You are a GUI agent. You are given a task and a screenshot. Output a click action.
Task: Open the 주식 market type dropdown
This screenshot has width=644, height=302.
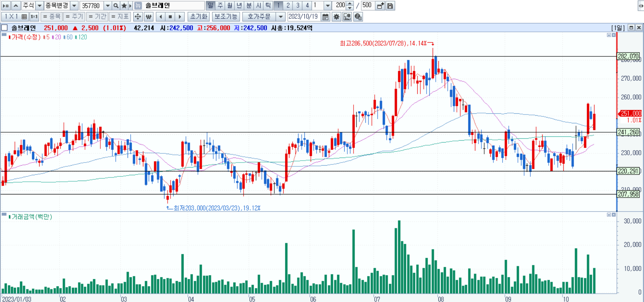tap(39, 6)
